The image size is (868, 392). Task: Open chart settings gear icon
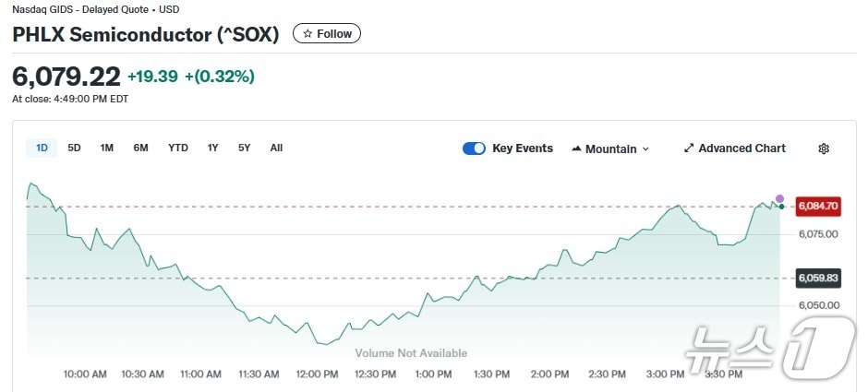[x=824, y=148]
